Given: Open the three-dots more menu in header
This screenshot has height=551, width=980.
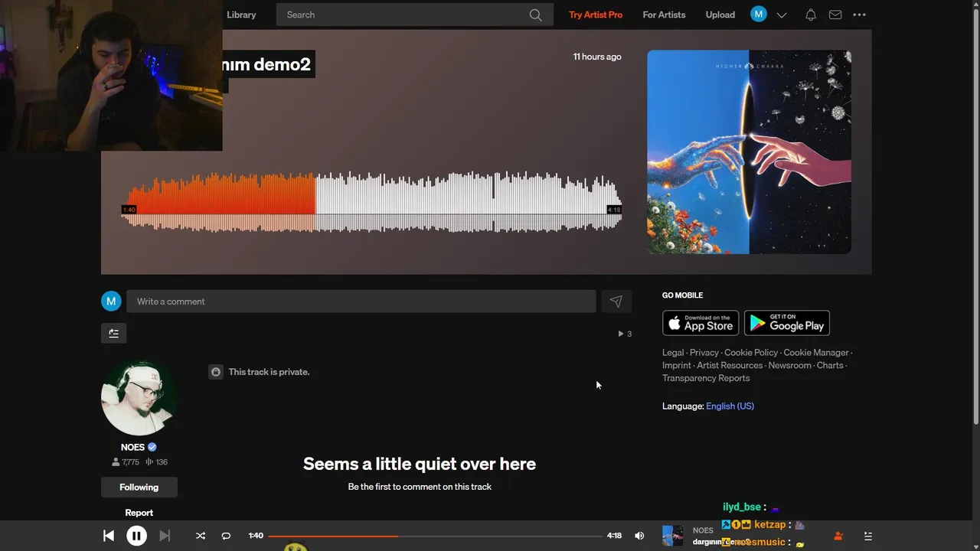Looking at the screenshot, I should click(x=859, y=15).
